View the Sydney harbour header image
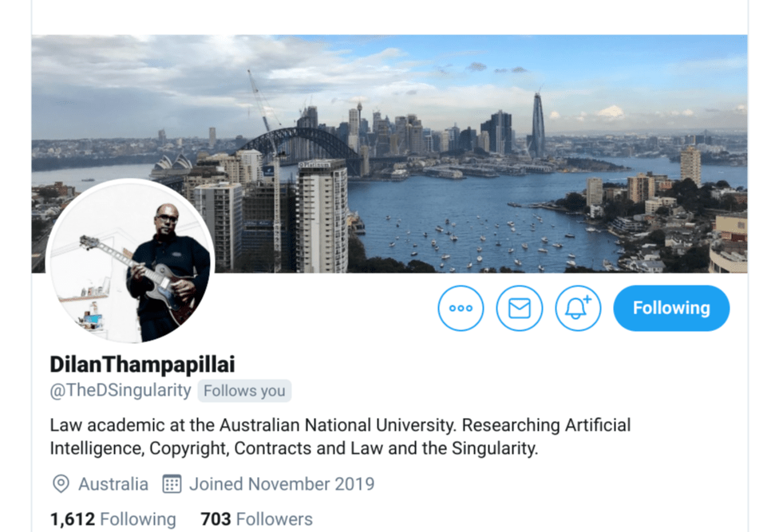This screenshot has height=532, width=779. (x=389, y=153)
